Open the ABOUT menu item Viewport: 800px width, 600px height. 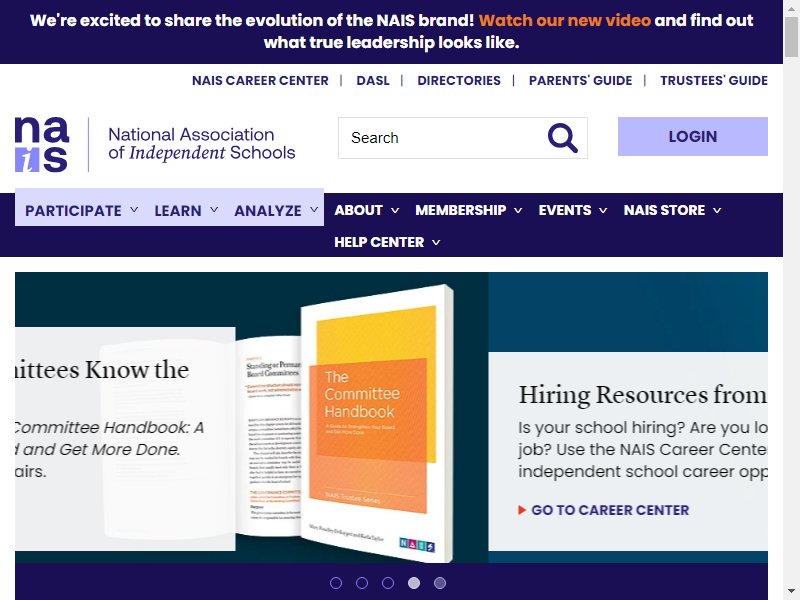(359, 210)
